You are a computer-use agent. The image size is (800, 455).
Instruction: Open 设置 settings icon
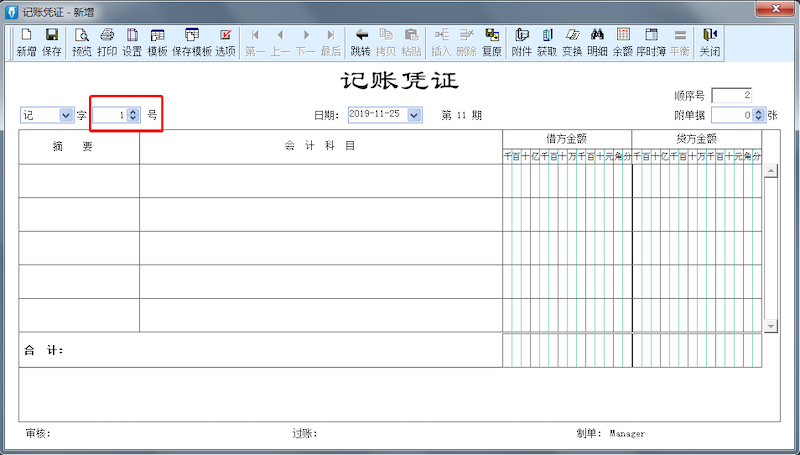(132, 43)
